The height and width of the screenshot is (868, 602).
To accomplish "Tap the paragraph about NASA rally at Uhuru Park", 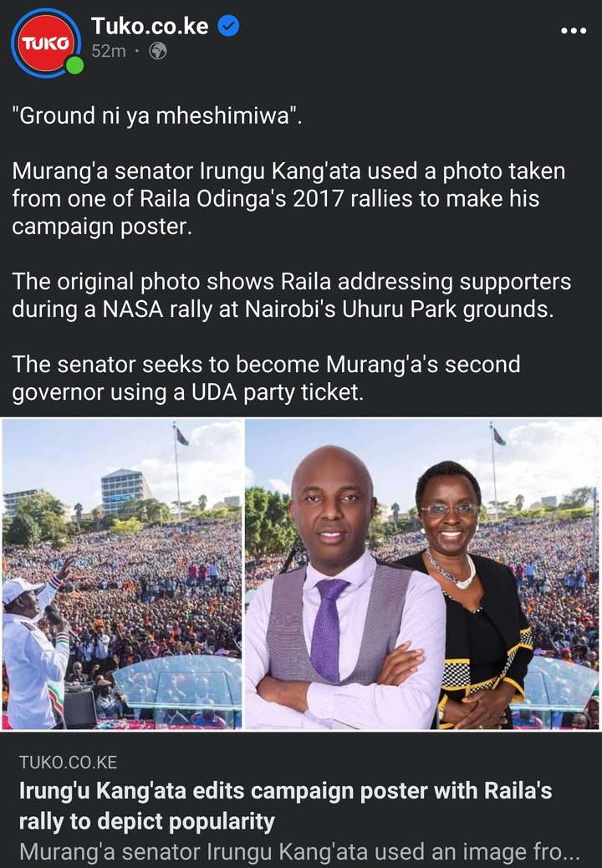I will pos(291,295).
